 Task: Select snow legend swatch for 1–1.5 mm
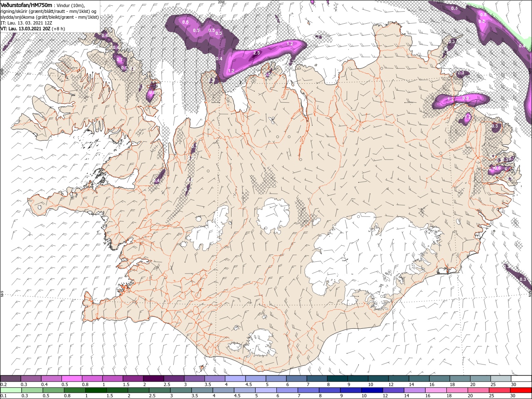coord(112,379)
